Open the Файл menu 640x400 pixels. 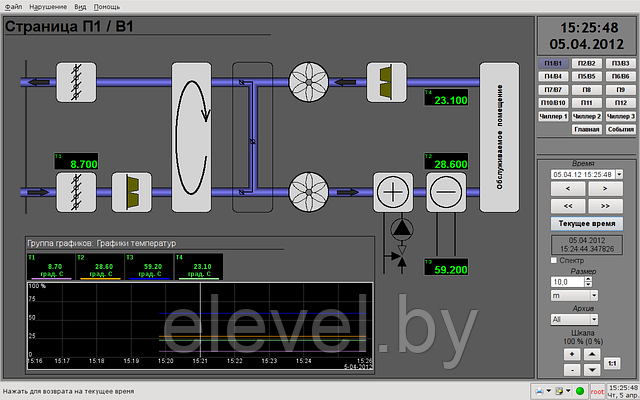(13, 6)
